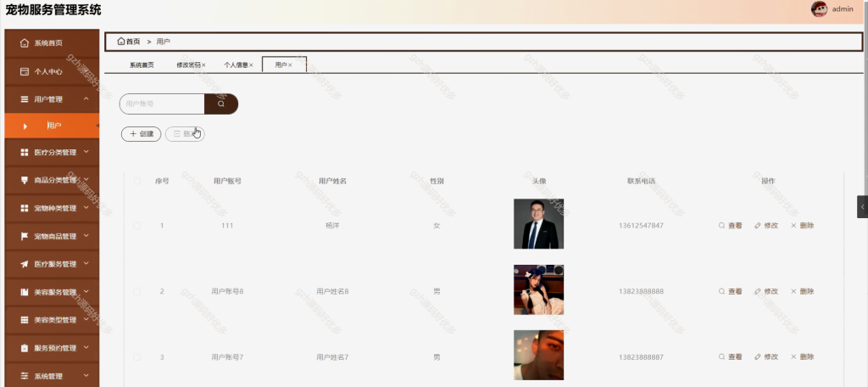Click the admin username text
868x387 pixels.
click(843, 8)
